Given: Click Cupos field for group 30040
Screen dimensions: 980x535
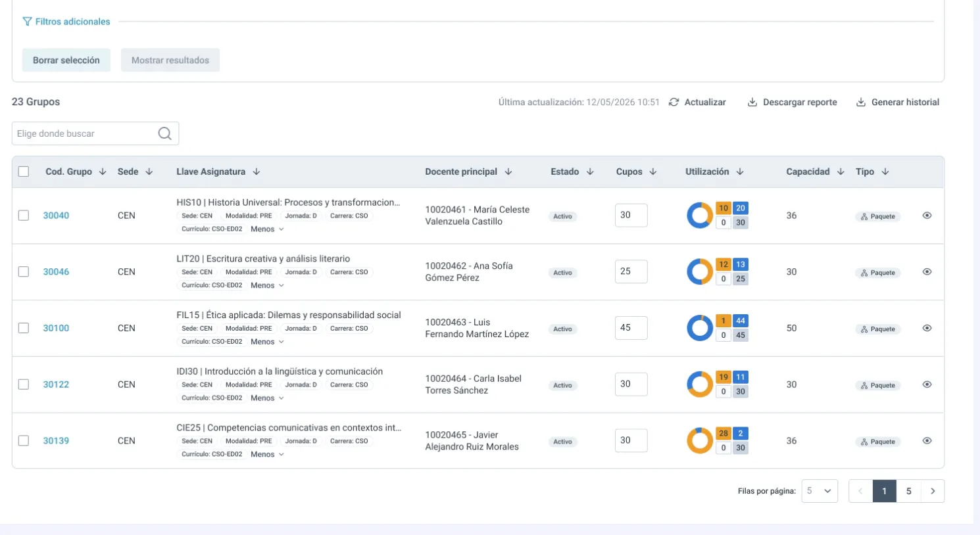Looking at the screenshot, I should tap(631, 215).
